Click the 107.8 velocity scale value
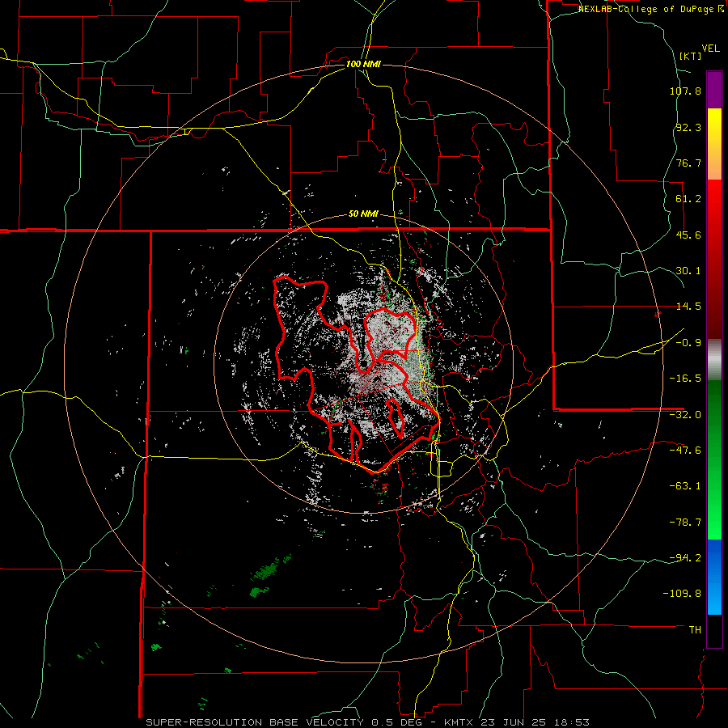This screenshot has width=728, height=728. 685,91
